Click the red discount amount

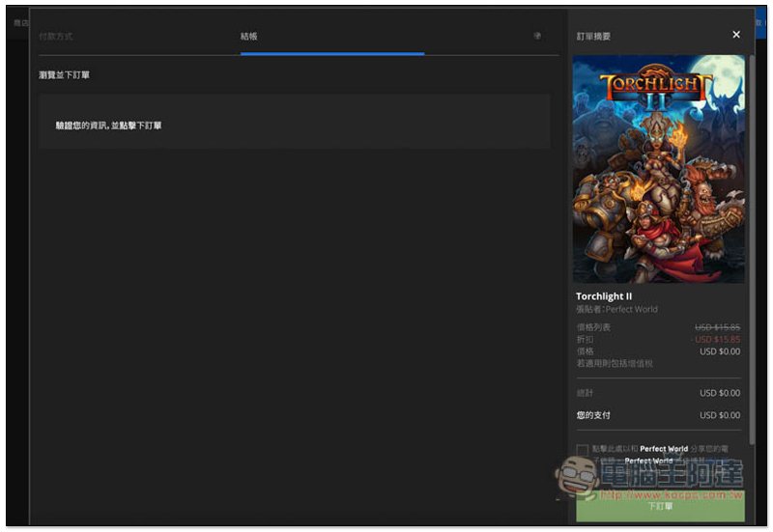point(716,340)
